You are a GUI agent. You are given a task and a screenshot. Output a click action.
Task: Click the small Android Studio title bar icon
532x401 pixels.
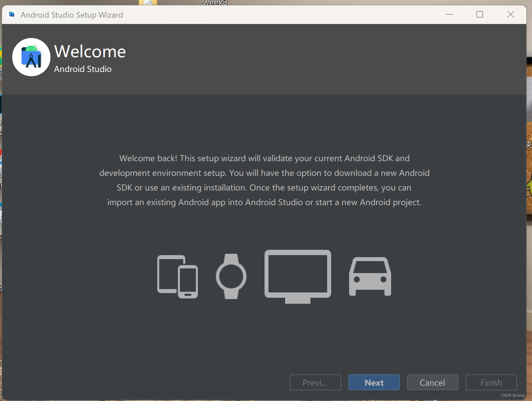(x=12, y=14)
